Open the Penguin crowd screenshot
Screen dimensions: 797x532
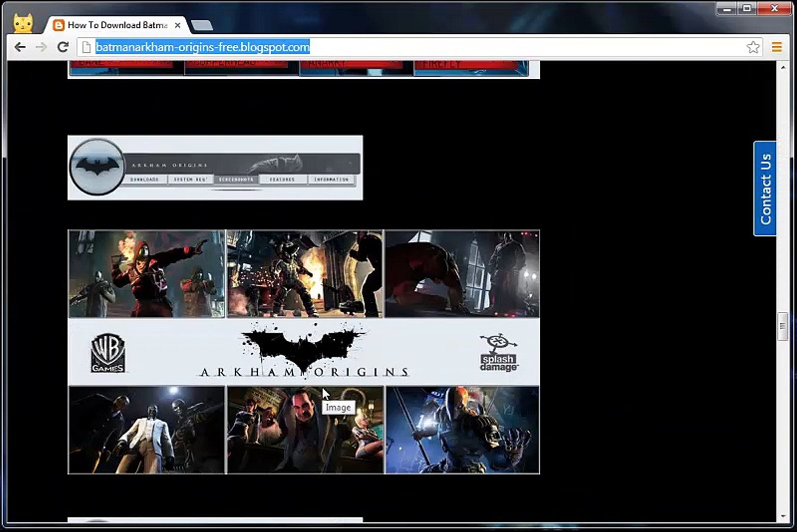pos(305,430)
